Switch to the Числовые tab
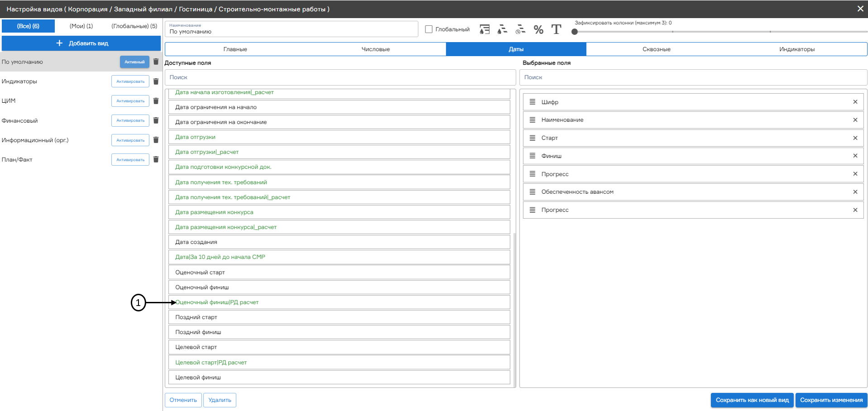The width and height of the screenshot is (868, 411). (376, 49)
